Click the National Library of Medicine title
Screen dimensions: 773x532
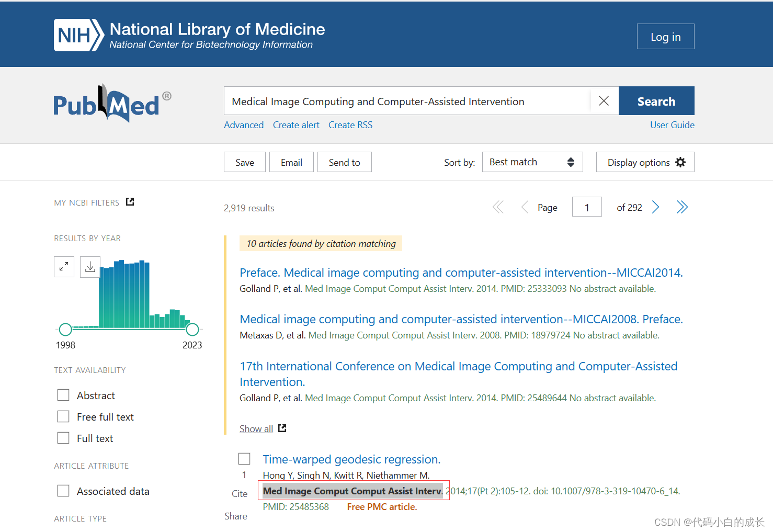pyautogui.click(x=217, y=29)
